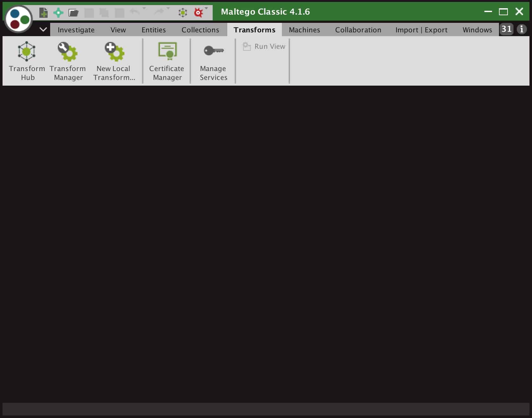Open redo history dropdown arrow
Image resolution: width=532 pixels, height=418 pixels.
point(168,8)
